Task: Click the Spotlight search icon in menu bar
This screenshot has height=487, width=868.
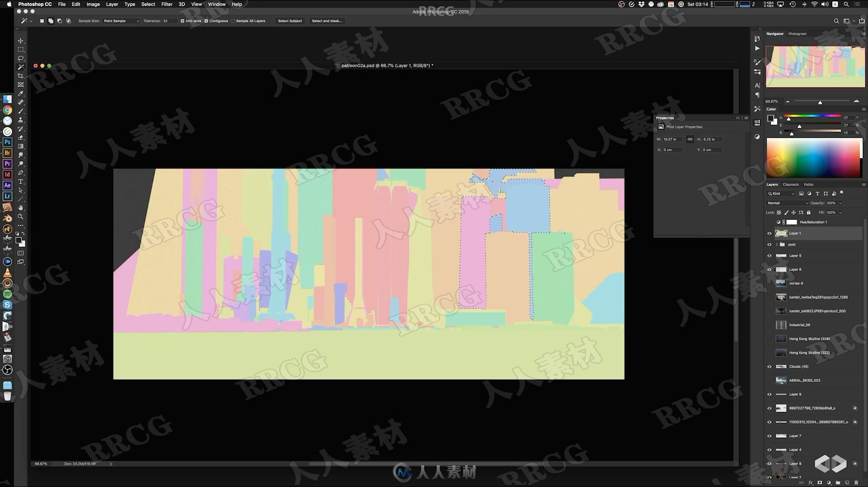Action: pos(846,4)
